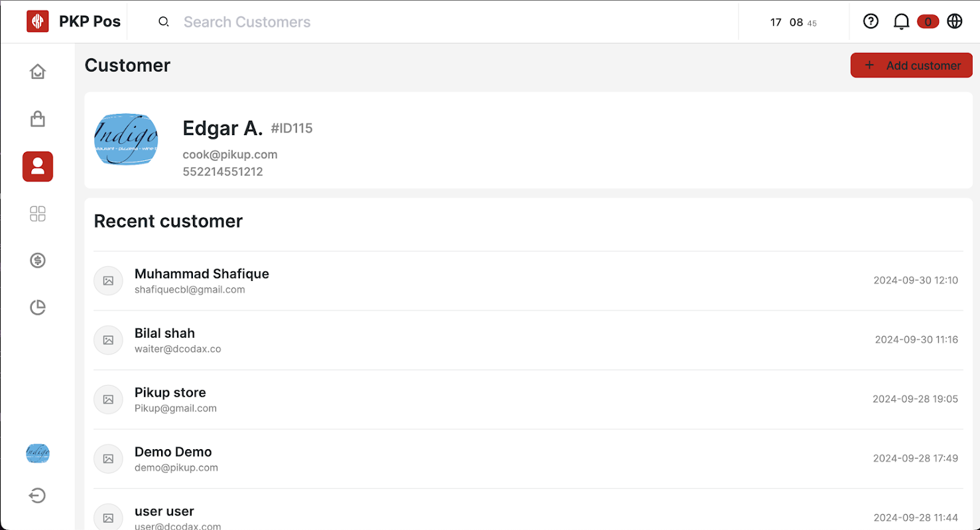Open the grid categories sidebar icon
980x530 pixels.
click(x=38, y=214)
